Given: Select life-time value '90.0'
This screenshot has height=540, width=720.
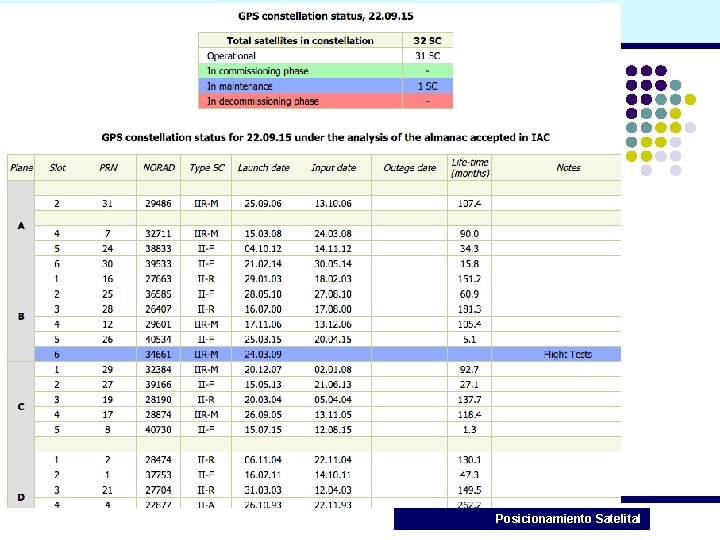Looking at the screenshot, I should pyautogui.click(x=469, y=234).
